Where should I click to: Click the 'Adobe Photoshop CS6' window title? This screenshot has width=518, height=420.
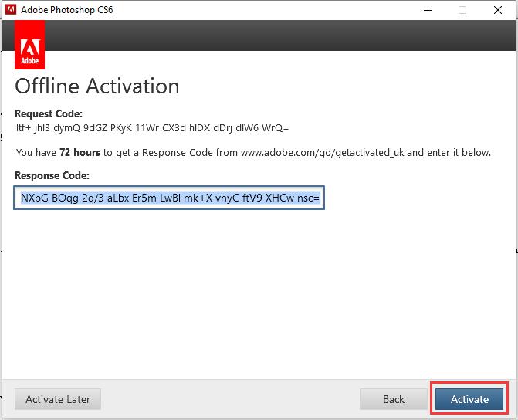[67, 10]
